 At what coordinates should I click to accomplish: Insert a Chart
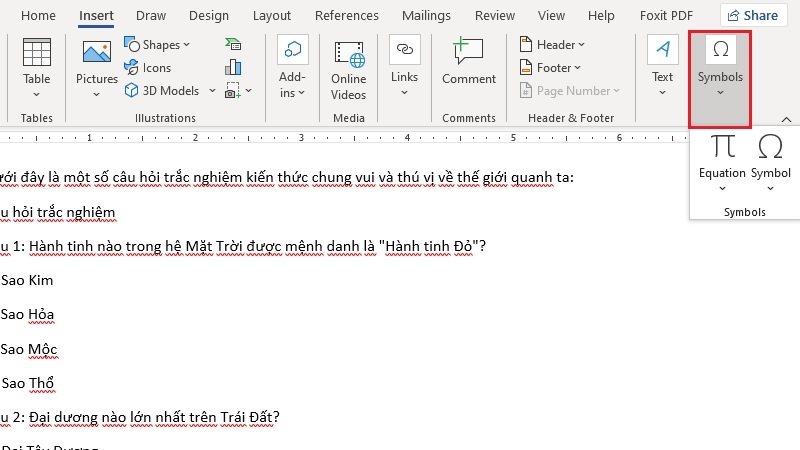pyautogui.click(x=233, y=67)
